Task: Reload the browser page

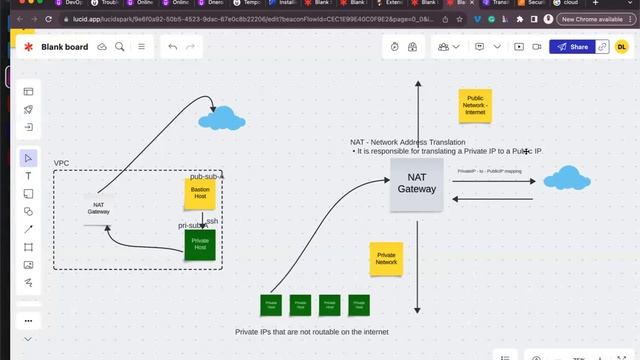Action: [49, 19]
